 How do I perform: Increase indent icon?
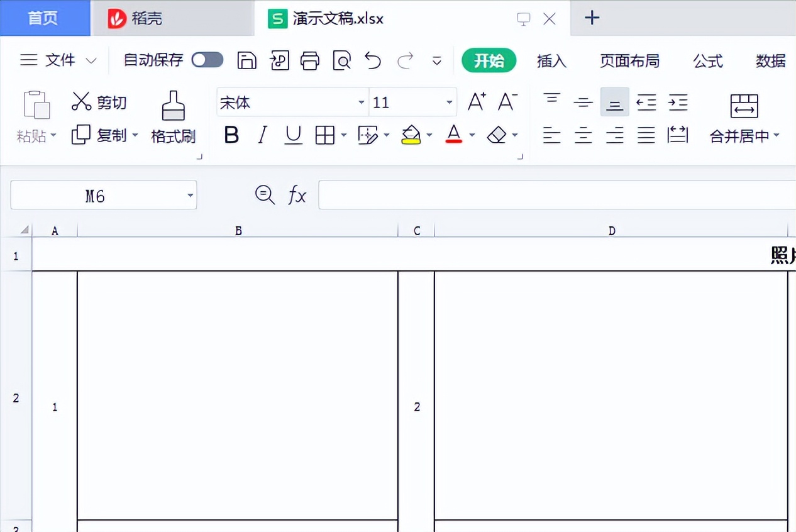coord(678,102)
